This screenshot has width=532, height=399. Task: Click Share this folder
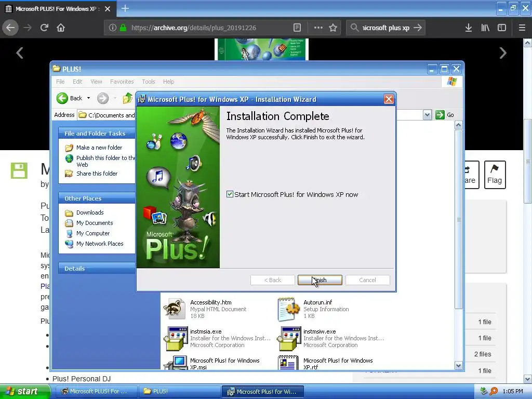(97, 174)
